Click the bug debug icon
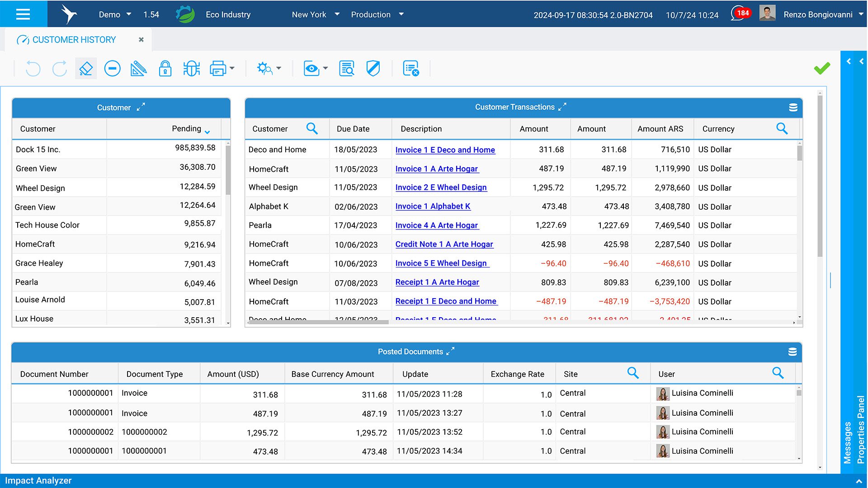Image resolution: width=868 pixels, height=488 pixels. tap(191, 69)
